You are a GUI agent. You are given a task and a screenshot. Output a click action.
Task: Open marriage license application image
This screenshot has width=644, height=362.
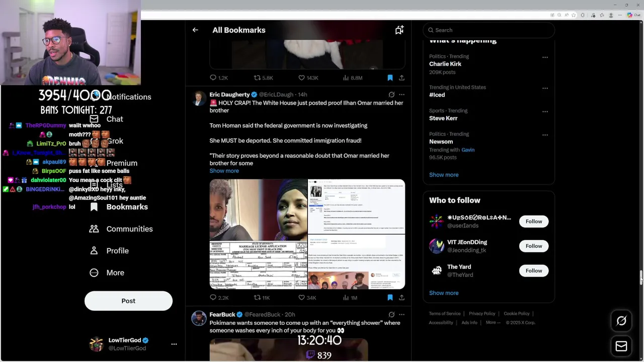point(258,265)
